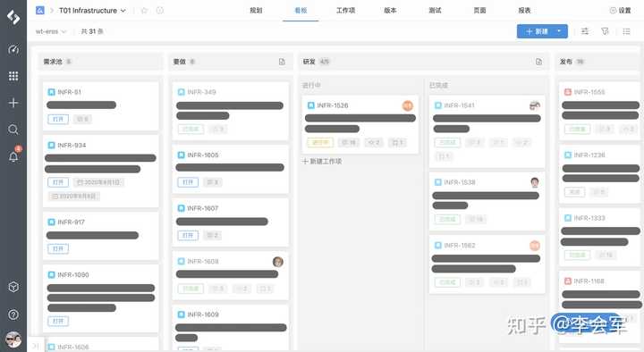
Task: Click the help question mark icon
Action: point(13,314)
